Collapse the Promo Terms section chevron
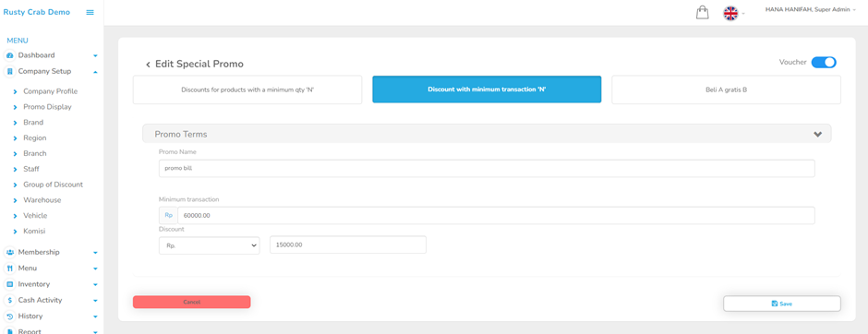Image resolution: width=868 pixels, height=334 pixels. pyautogui.click(x=817, y=134)
